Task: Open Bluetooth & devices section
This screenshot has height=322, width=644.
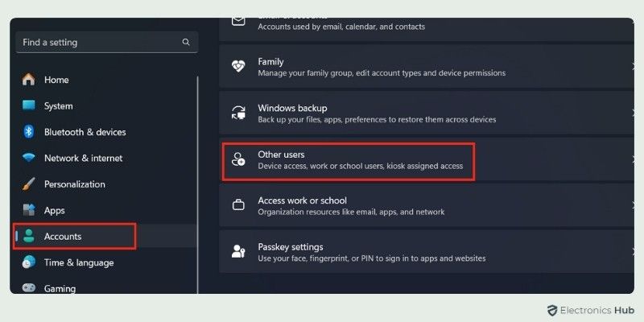Action: [x=106, y=132]
